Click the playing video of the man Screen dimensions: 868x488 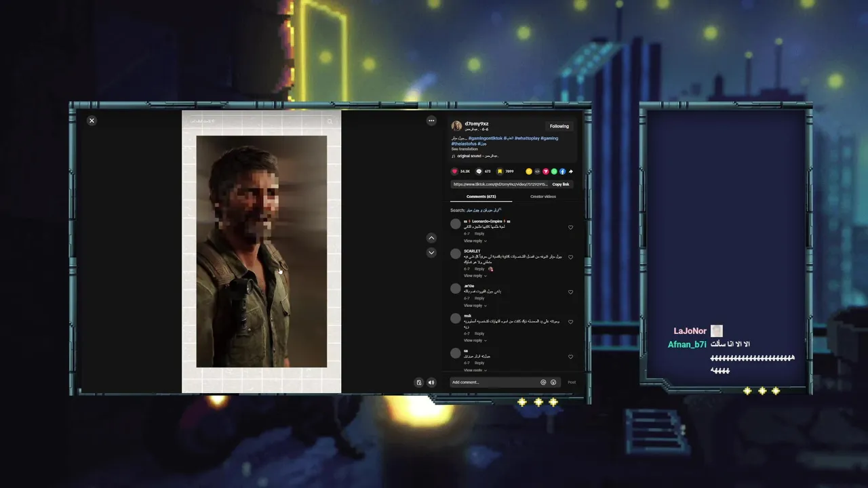tap(262, 251)
